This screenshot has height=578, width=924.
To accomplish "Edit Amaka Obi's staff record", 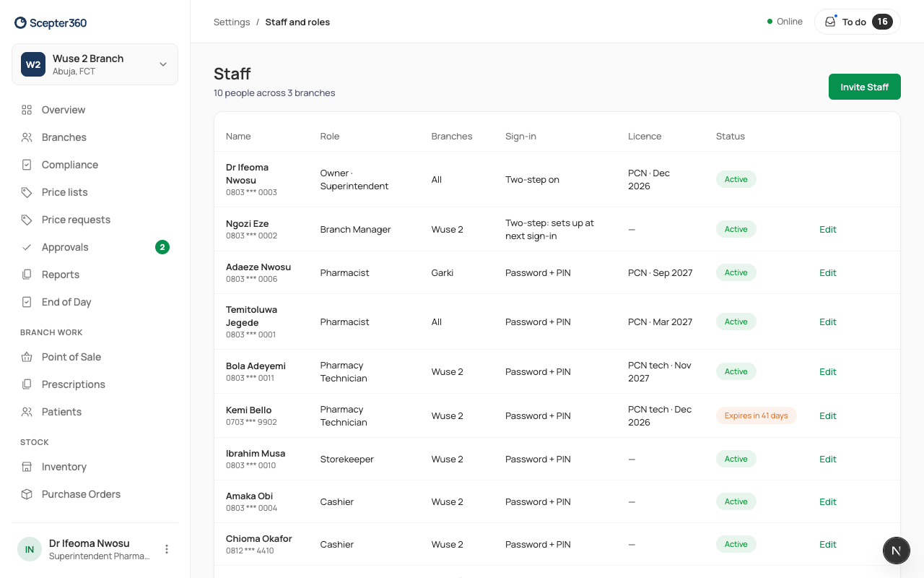I will pos(828,501).
